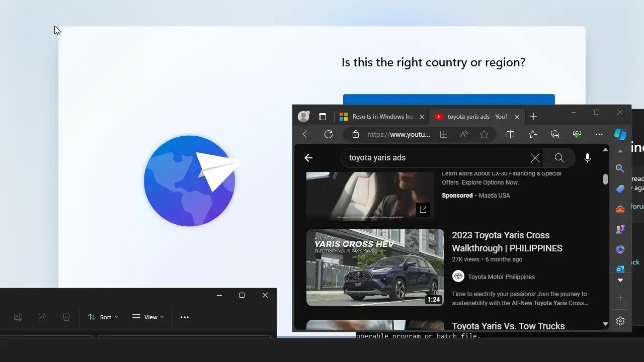Click the Rename icon in File Explorer
The height and width of the screenshot is (362, 644).
pos(18,317)
